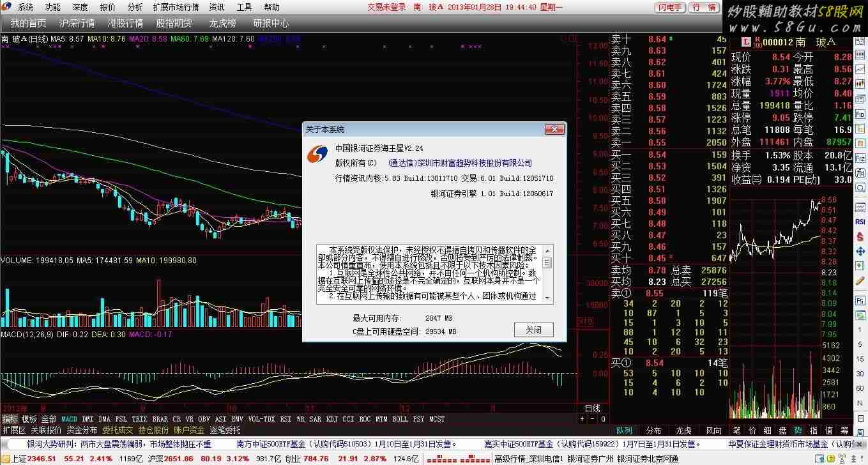The width and height of the screenshot is (868, 465).
Task: Click the R300 marker beside stock code
Action: tap(758, 42)
